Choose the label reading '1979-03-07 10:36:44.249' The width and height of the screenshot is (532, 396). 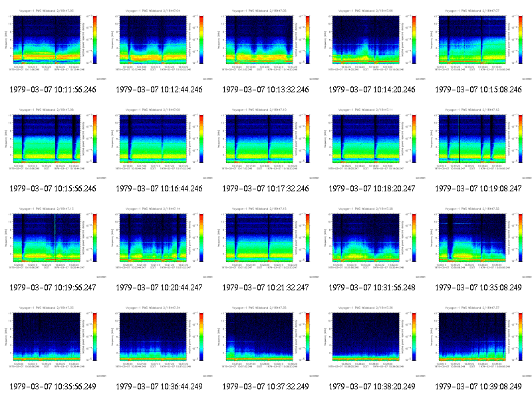pyautogui.click(x=159, y=387)
